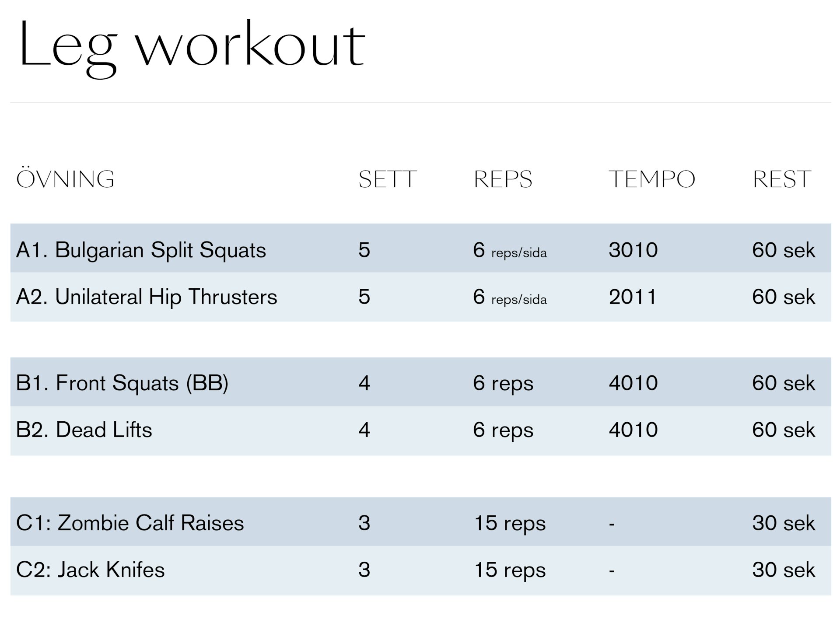Select the REPS column header

503,179
